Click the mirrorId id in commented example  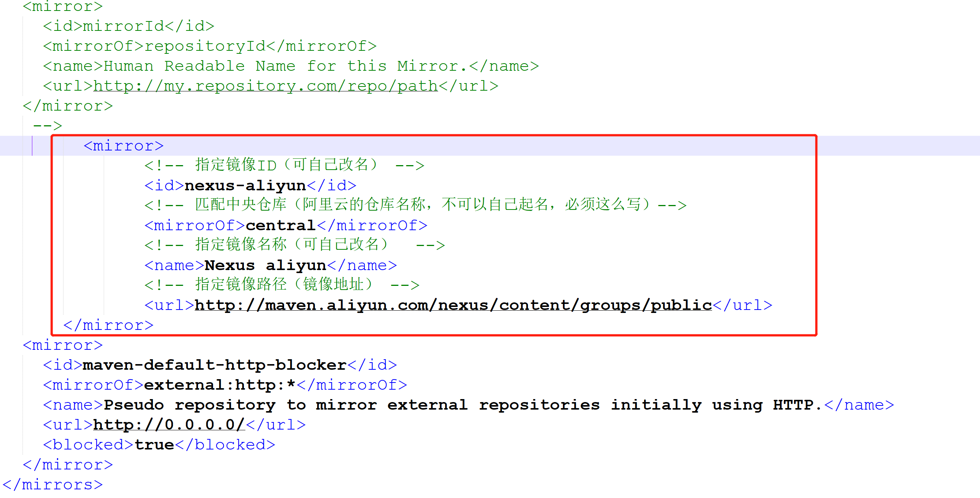(x=123, y=26)
